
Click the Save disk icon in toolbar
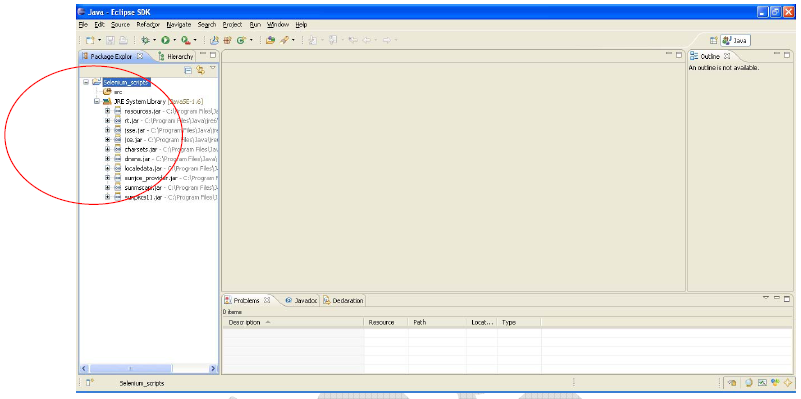[x=110, y=40]
